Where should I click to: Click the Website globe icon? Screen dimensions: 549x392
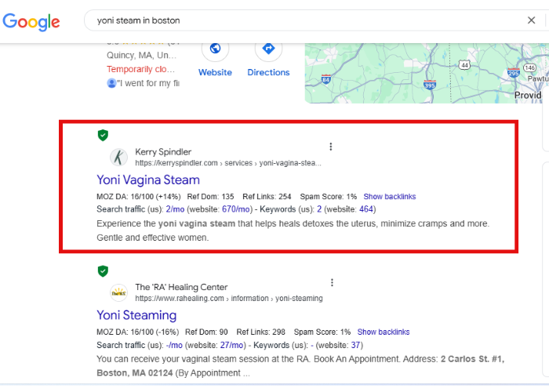pyautogui.click(x=215, y=49)
